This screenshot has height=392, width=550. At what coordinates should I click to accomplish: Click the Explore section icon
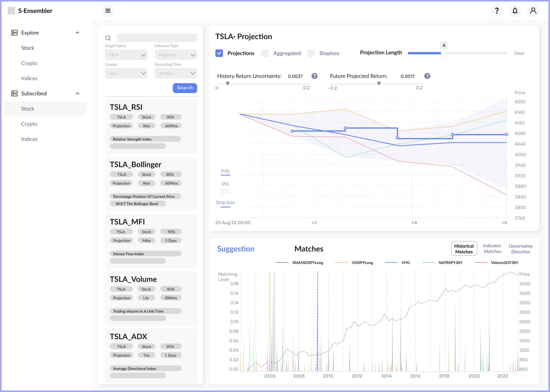[x=14, y=33]
